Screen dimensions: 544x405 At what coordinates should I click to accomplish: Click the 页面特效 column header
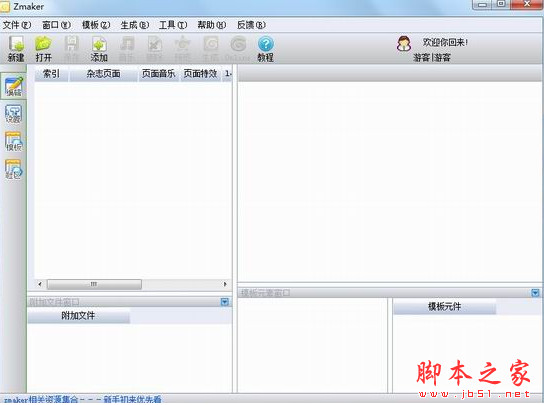coord(201,74)
